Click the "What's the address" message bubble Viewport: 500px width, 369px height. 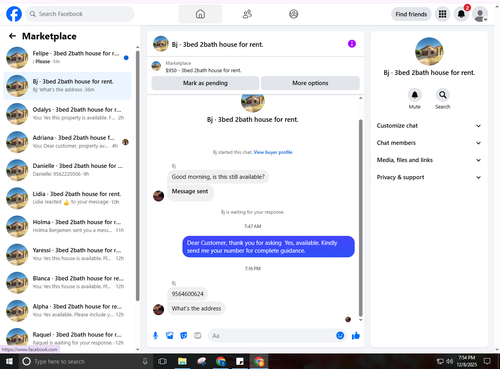pos(196,309)
